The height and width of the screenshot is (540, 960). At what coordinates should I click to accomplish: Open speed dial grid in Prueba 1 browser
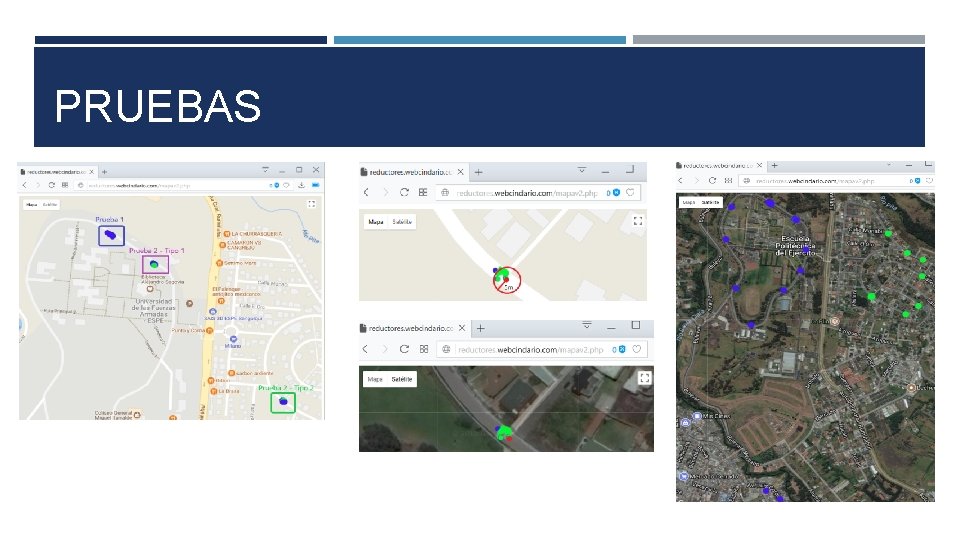coord(65,185)
